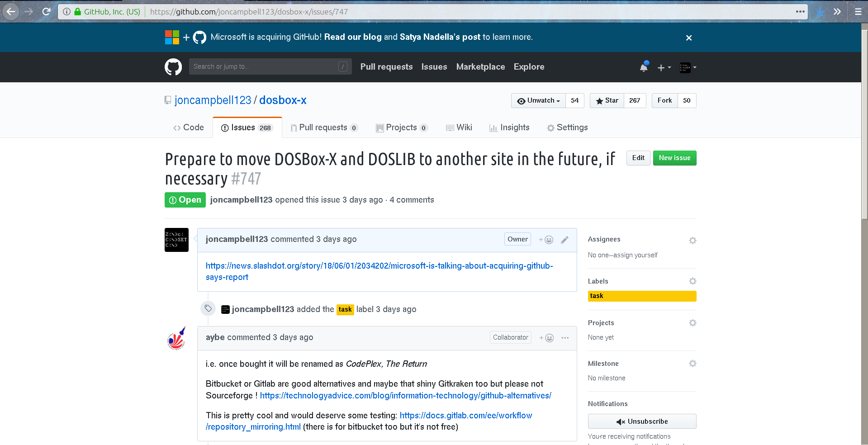Click the GitHub octocat home logo
This screenshot has width=868, height=445.
click(x=173, y=66)
